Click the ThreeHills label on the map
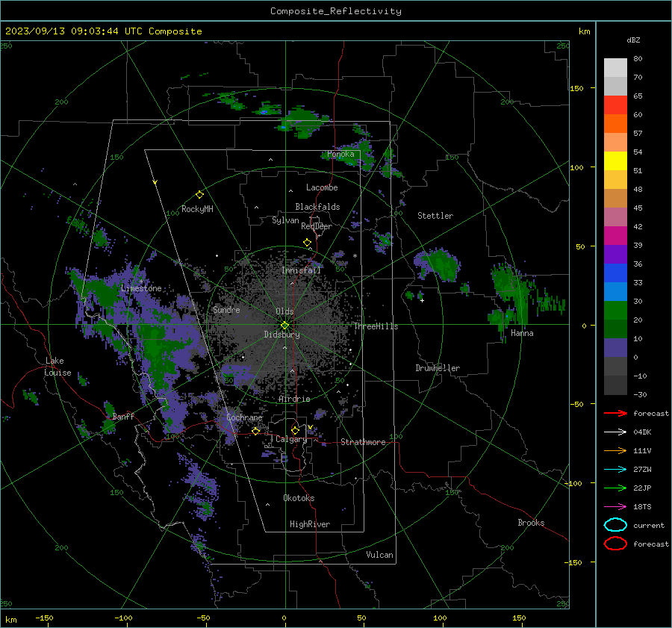The height and width of the screenshot is (628, 672). point(376,326)
